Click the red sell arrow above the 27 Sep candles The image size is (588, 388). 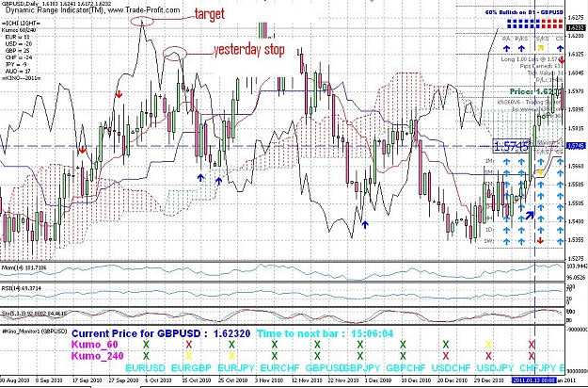[119, 94]
